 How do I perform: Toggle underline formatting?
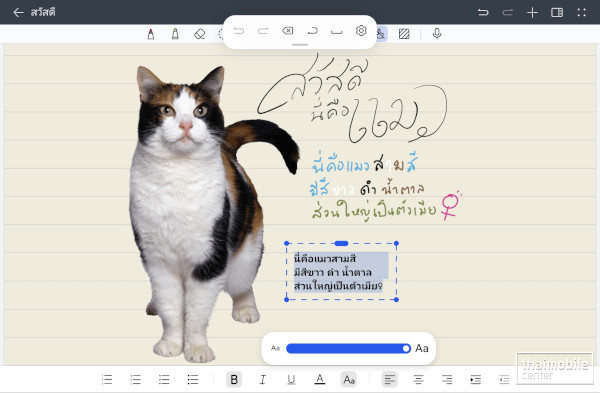point(291,380)
